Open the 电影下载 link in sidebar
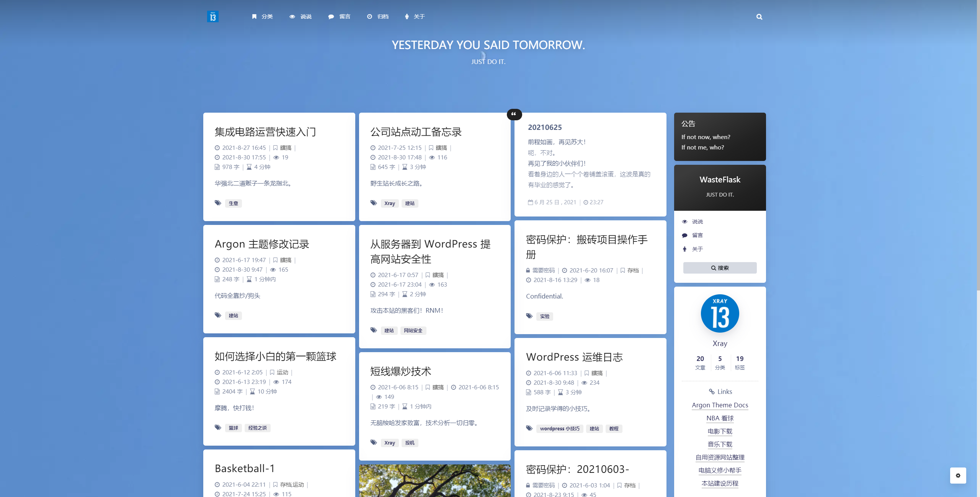The image size is (980, 497). 719,431
